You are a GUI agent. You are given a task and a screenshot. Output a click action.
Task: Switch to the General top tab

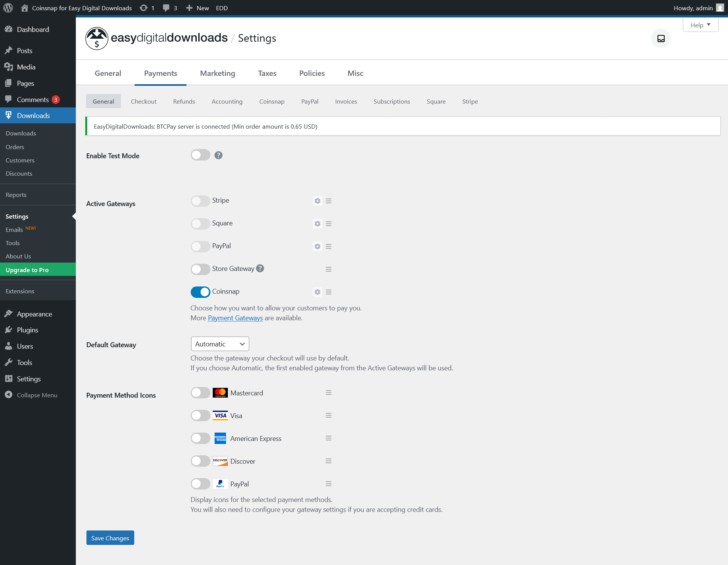[108, 73]
